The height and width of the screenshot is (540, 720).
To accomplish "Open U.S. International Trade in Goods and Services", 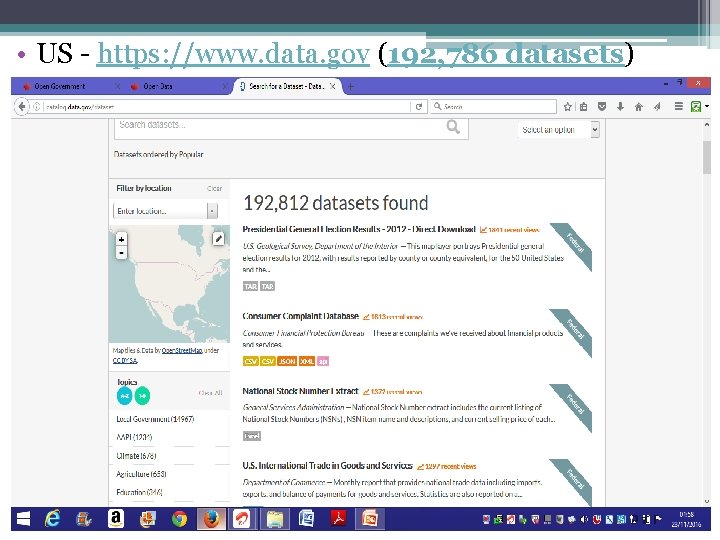I will pyautogui.click(x=327, y=466).
